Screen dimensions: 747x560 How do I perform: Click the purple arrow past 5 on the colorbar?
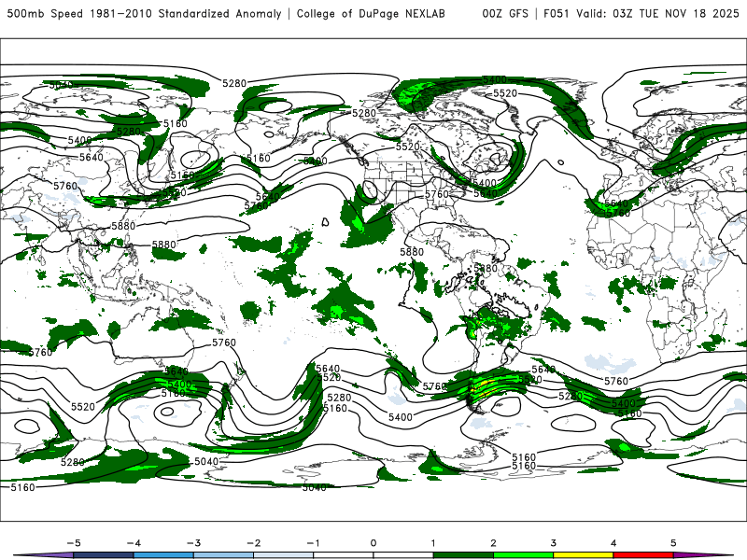pyautogui.click(x=704, y=555)
